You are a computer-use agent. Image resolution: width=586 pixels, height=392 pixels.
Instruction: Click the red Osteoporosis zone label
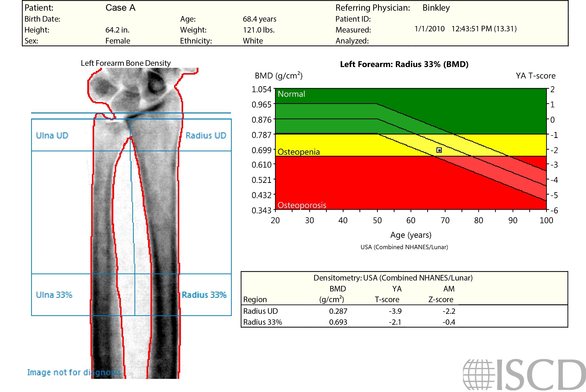point(302,205)
